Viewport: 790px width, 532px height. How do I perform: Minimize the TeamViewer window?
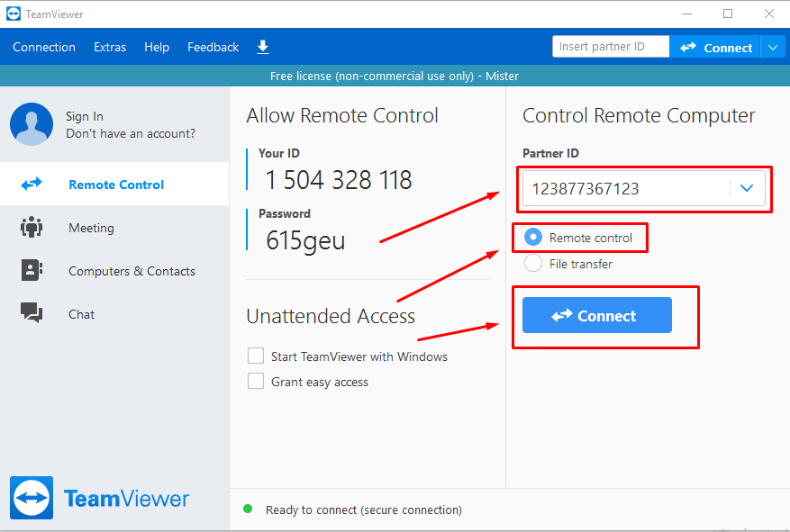point(687,14)
